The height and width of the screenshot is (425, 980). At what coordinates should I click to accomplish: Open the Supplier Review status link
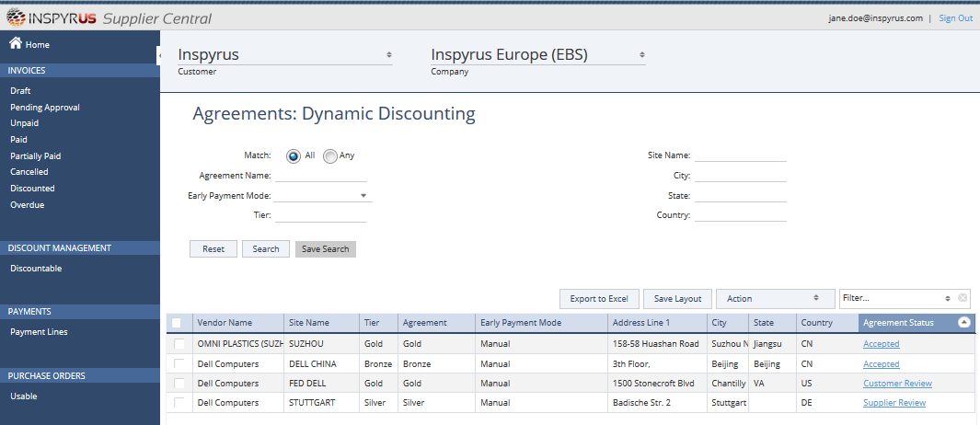coord(894,403)
